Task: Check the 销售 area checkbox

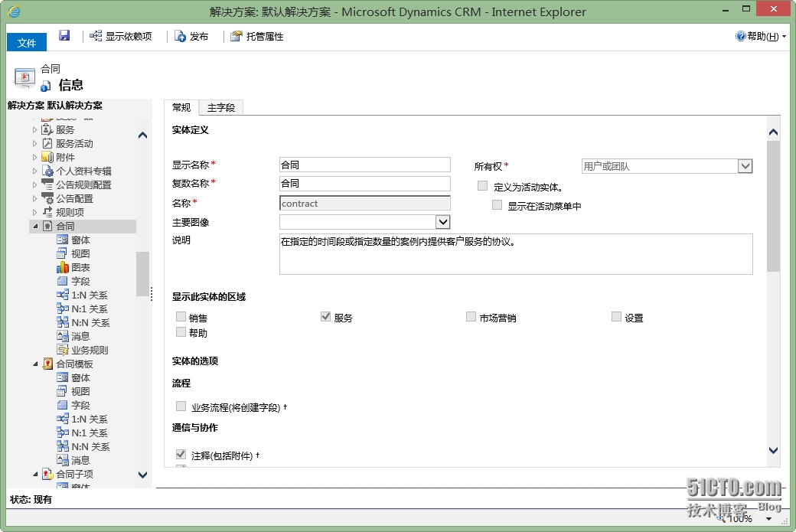Action: 181,317
